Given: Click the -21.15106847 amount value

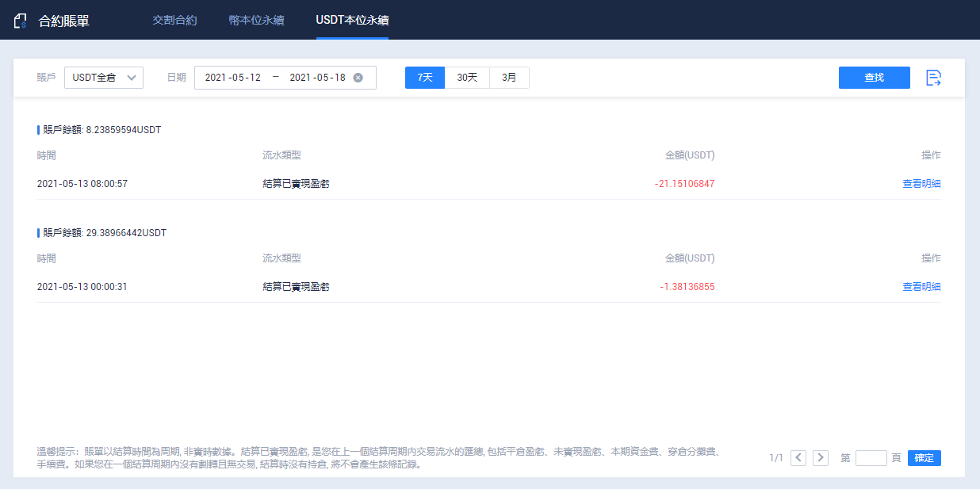Looking at the screenshot, I should (x=684, y=184).
